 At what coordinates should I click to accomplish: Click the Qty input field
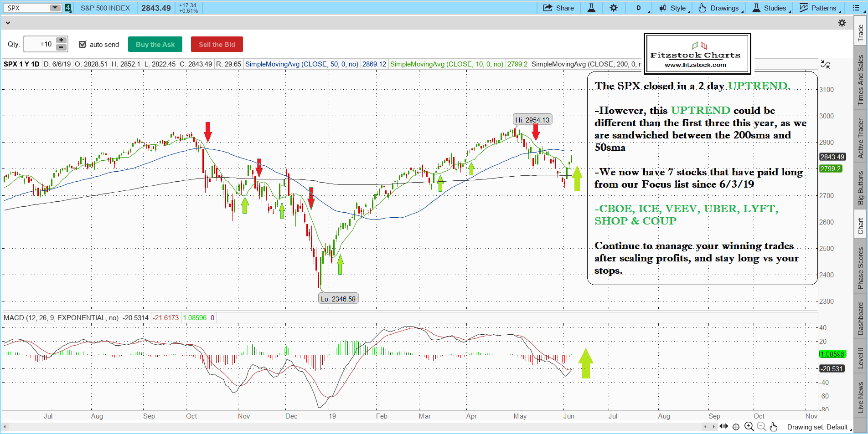(39, 44)
